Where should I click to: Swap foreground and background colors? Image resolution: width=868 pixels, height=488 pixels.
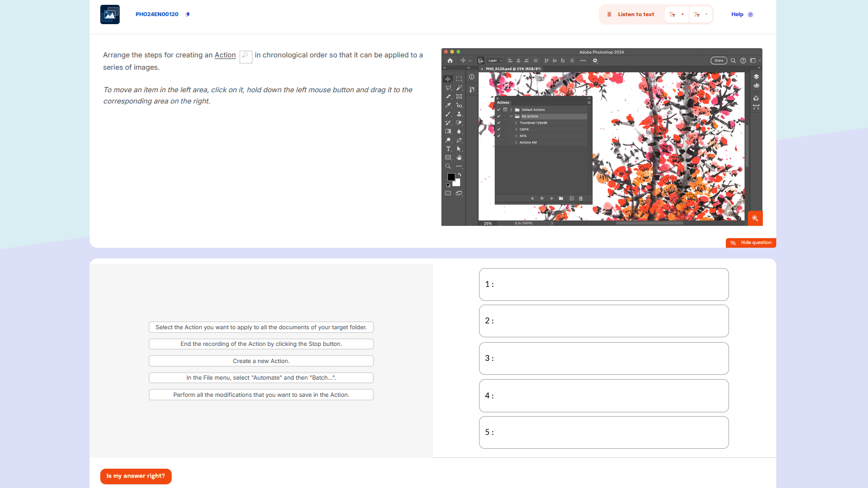tap(459, 175)
